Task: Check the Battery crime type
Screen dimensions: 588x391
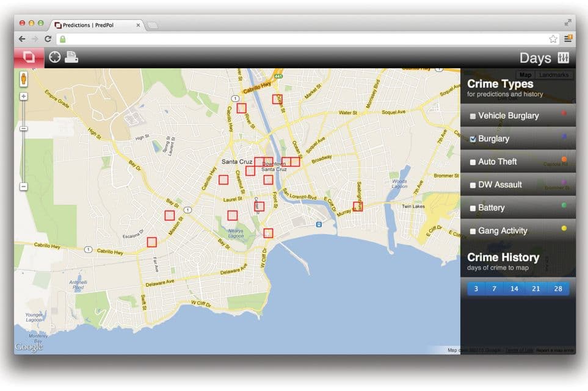Action: pyautogui.click(x=473, y=208)
